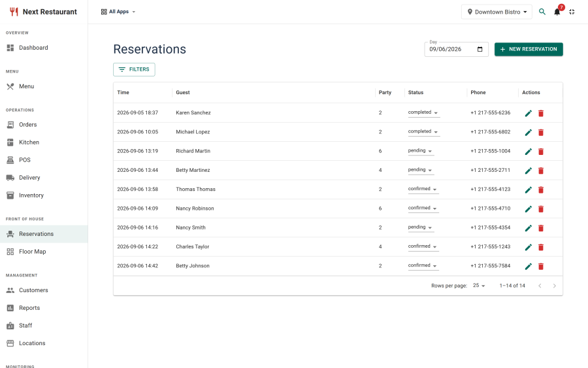Open Kitchen in sidebar
This screenshot has height=368, width=588.
pyautogui.click(x=44, y=142)
